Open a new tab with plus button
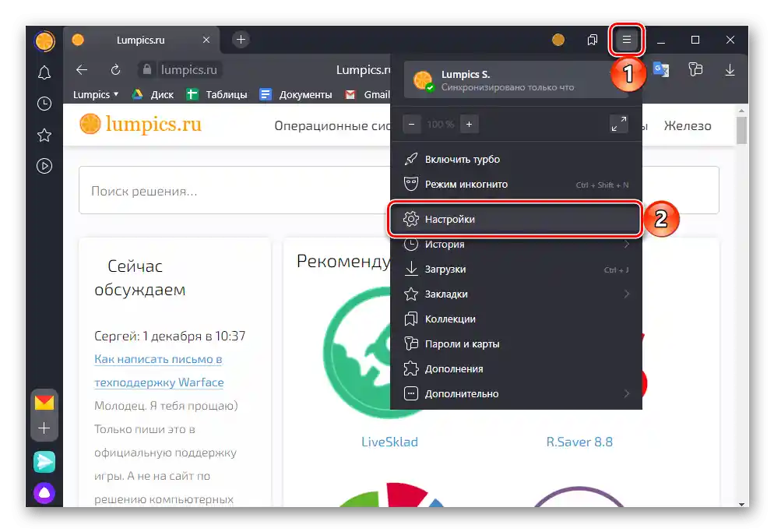Viewport: 774px width, 532px height. coord(241,40)
